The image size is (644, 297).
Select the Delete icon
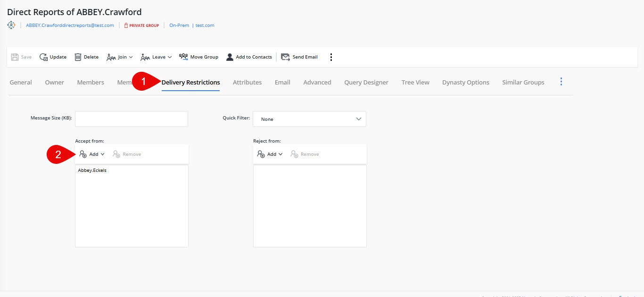(77, 57)
